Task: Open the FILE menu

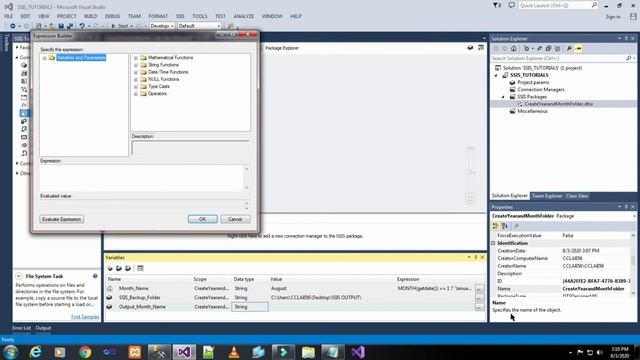Action: pyautogui.click(x=8, y=16)
